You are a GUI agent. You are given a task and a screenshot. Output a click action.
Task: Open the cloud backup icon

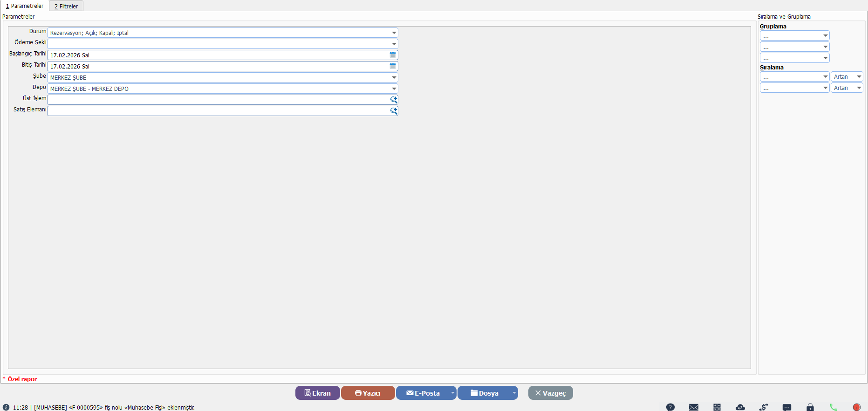tap(740, 407)
